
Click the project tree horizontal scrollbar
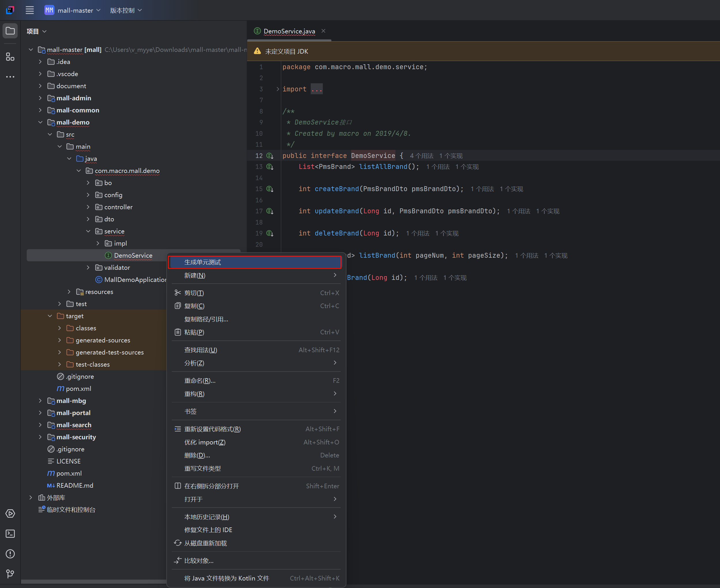pyautogui.click(x=93, y=582)
